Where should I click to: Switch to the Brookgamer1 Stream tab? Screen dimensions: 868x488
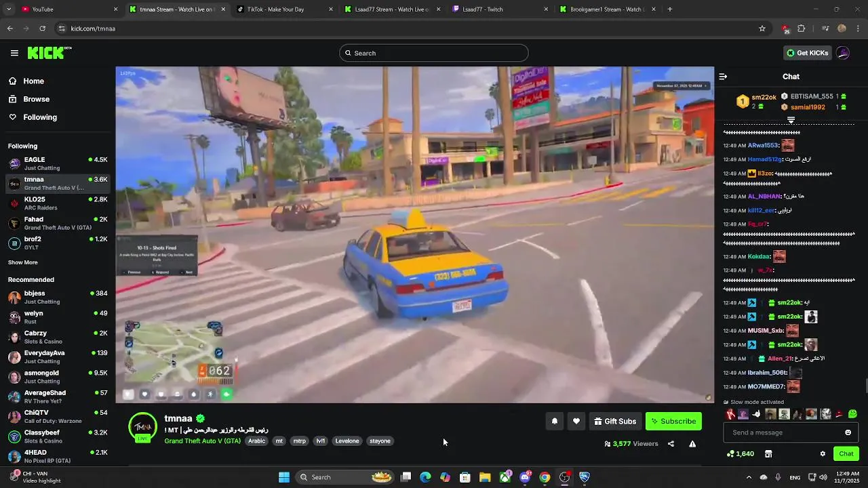pyautogui.click(x=608, y=9)
